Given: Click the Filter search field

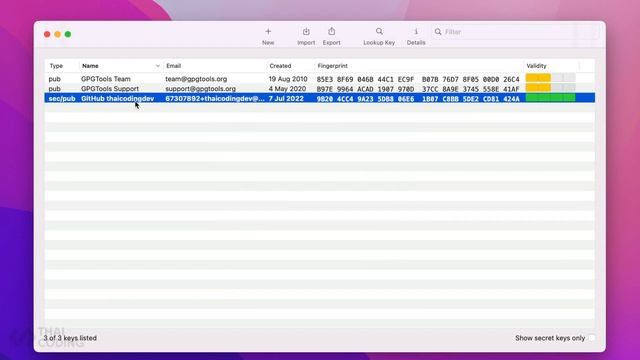Looking at the screenshot, I should 515,32.
